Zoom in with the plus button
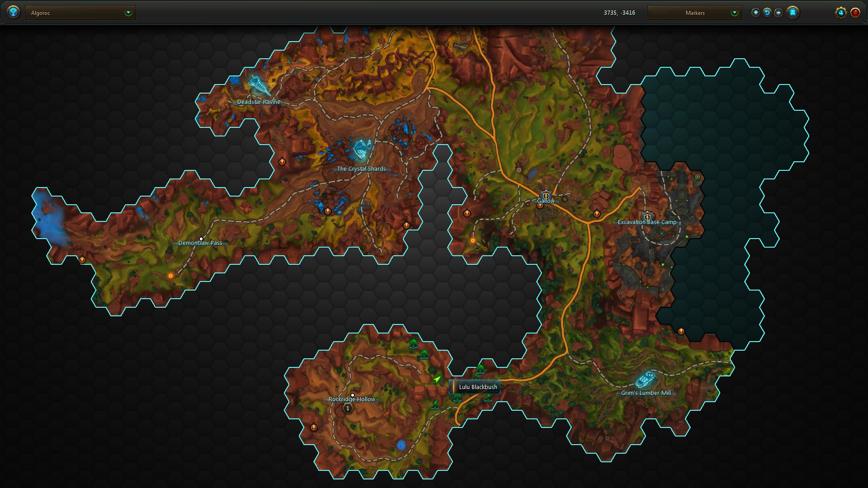This screenshot has width=868, height=488. [x=755, y=13]
